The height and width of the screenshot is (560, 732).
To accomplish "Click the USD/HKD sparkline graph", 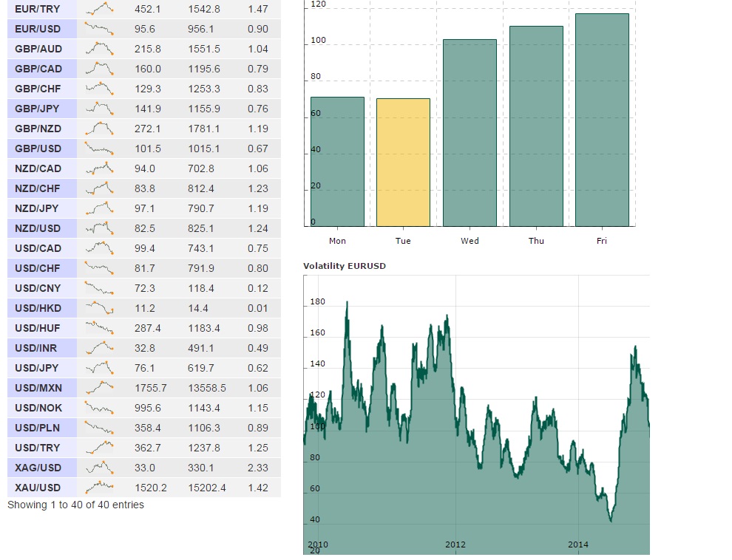I will click(99, 308).
